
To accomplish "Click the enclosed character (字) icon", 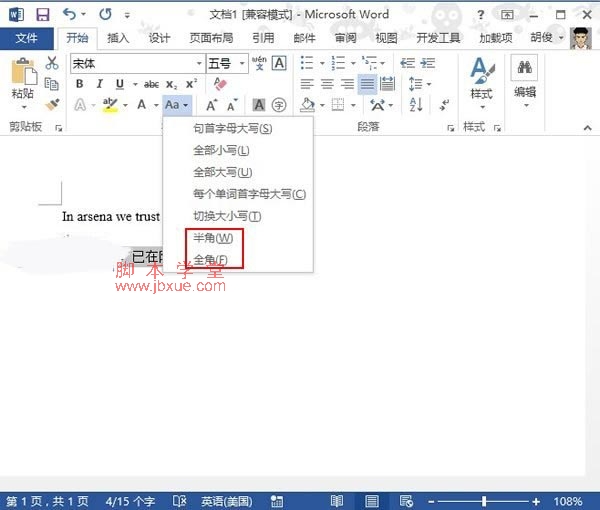I will pos(279,104).
